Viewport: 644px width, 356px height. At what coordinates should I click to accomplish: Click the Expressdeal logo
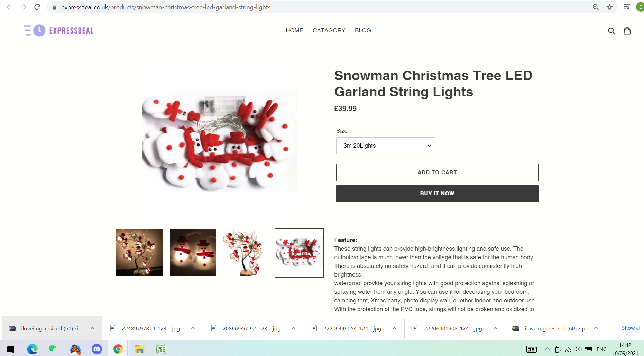[59, 30]
